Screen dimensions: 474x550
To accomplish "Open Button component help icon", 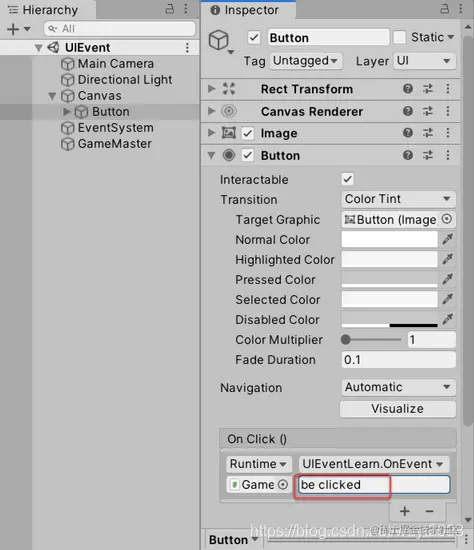I will click(408, 155).
